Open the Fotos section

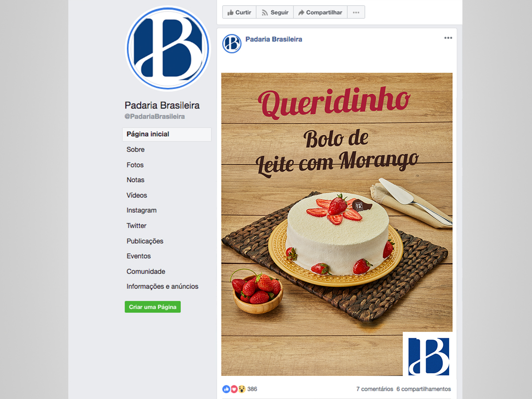coord(135,165)
